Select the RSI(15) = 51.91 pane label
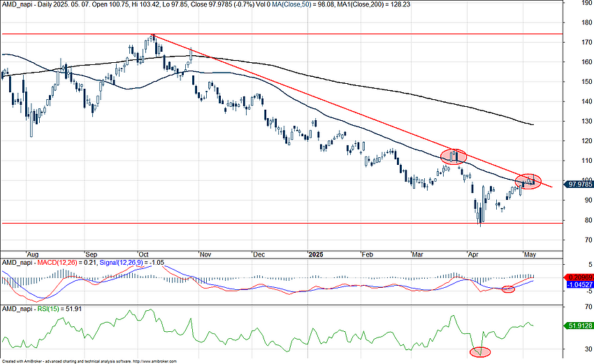Viewport: 594px width, 364px height. (59, 309)
